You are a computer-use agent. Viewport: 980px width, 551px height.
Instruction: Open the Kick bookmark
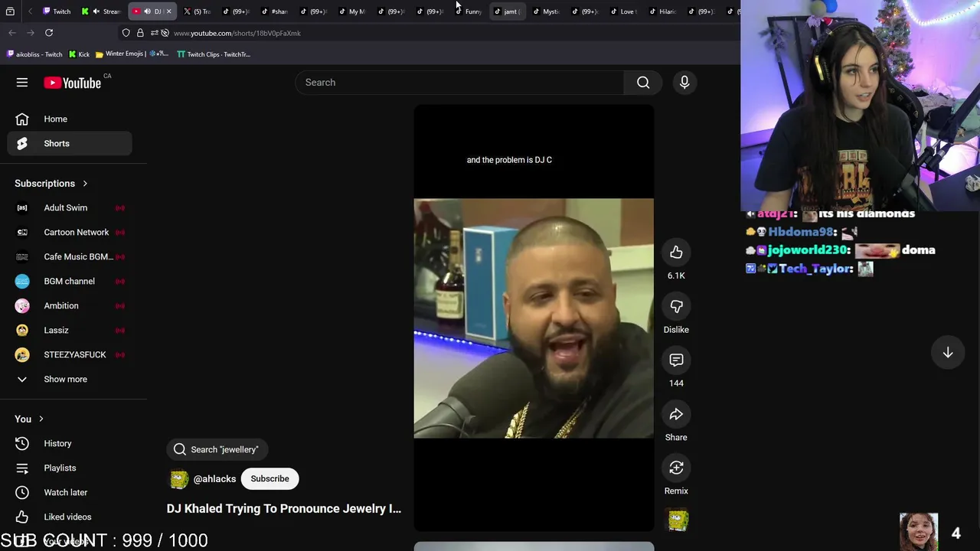pyautogui.click(x=79, y=54)
